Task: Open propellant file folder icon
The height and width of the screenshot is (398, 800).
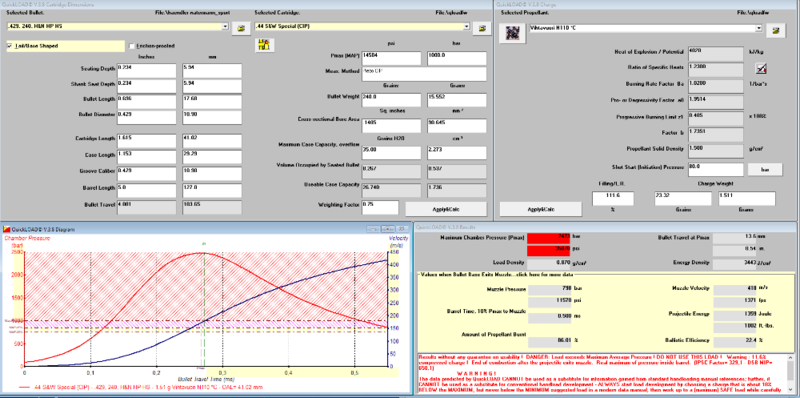Action: click(776, 31)
